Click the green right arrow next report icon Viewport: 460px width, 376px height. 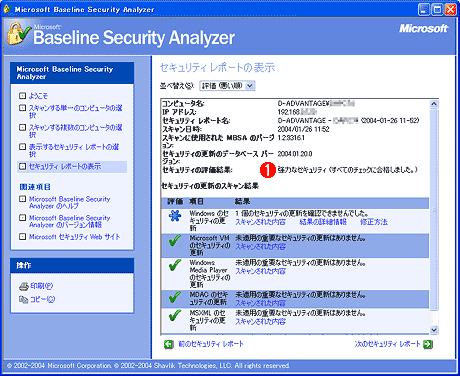428,344
